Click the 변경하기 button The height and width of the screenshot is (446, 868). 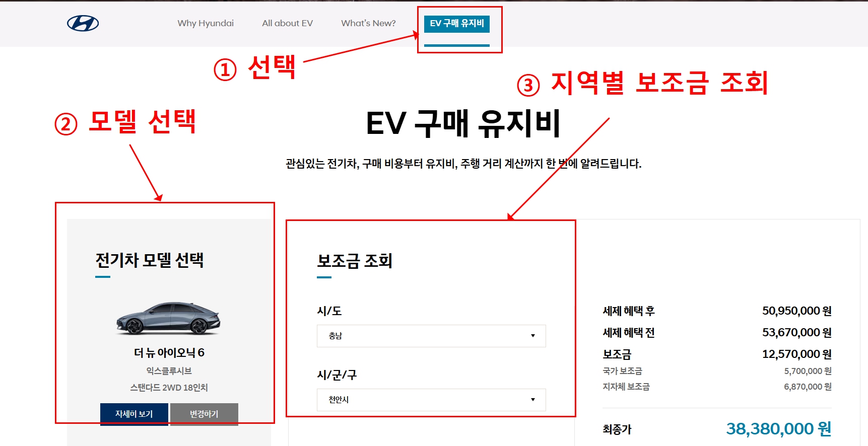point(204,414)
